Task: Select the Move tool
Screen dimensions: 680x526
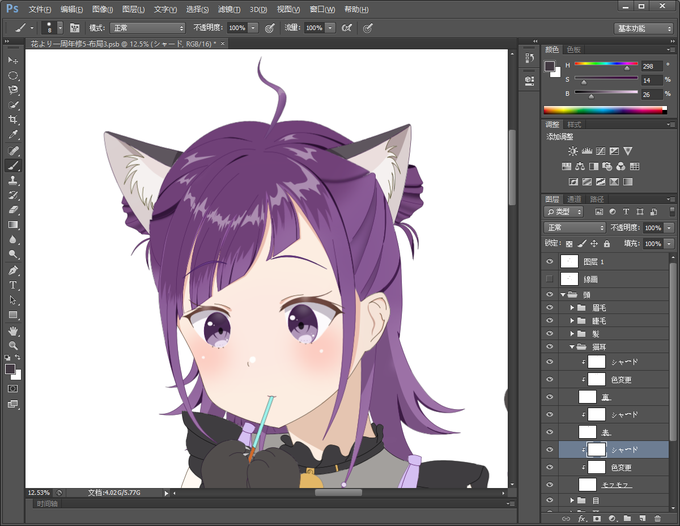Action: [13, 60]
